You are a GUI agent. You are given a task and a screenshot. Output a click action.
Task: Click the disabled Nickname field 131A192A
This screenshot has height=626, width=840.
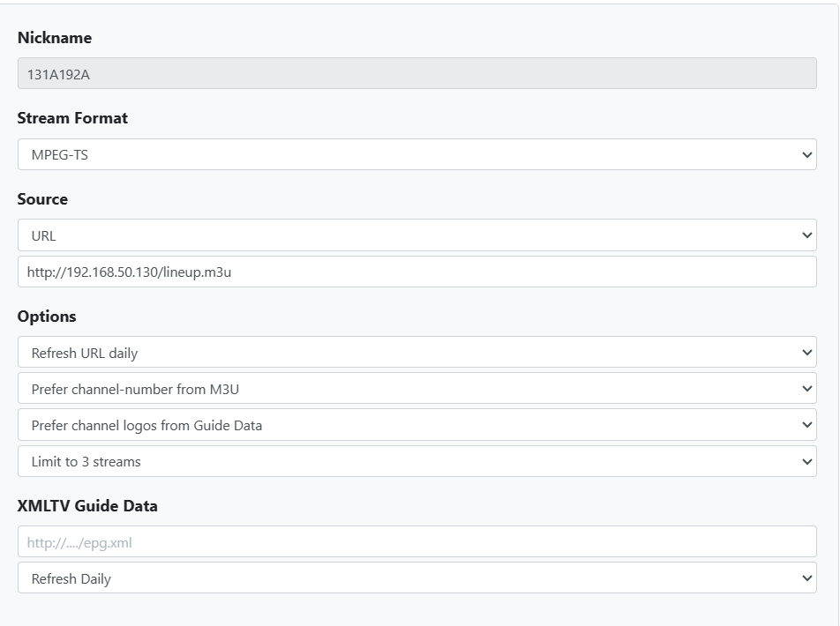click(416, 74)
